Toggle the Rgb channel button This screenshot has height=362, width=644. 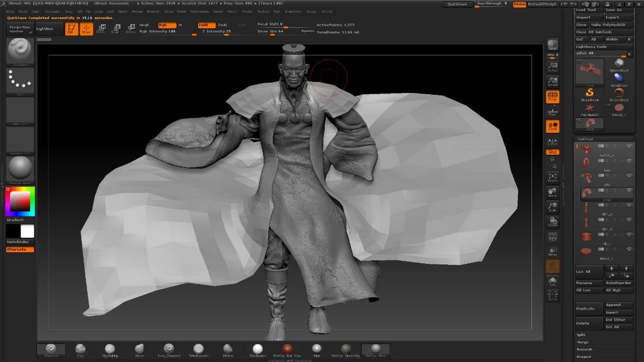[167, 25]
